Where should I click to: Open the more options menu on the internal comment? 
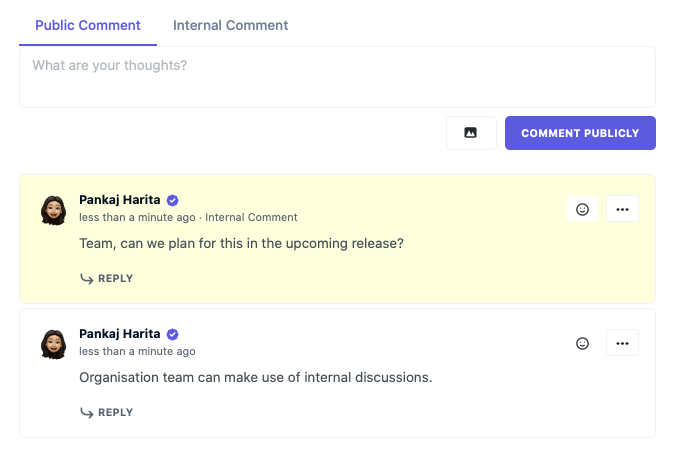(x=622, y=209)
